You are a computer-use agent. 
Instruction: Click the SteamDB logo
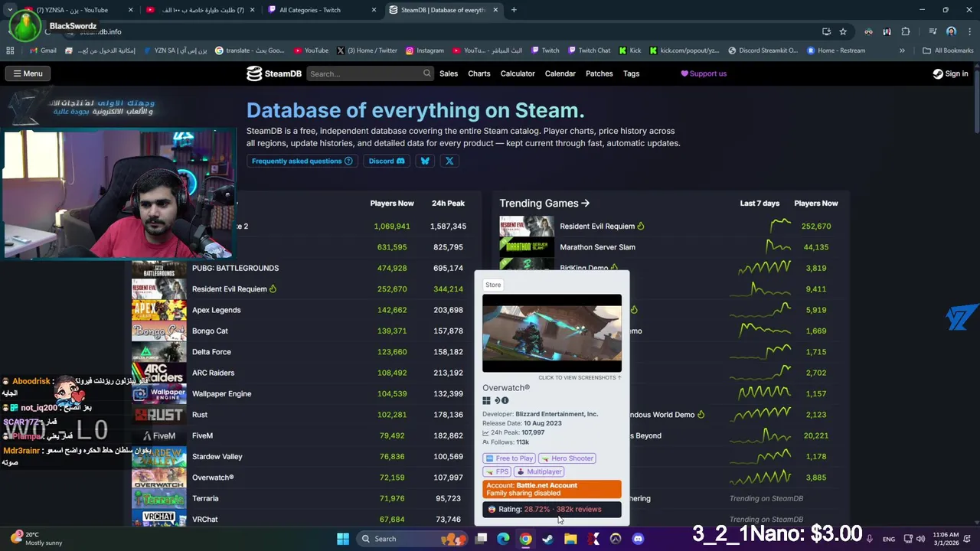[273, 73]
